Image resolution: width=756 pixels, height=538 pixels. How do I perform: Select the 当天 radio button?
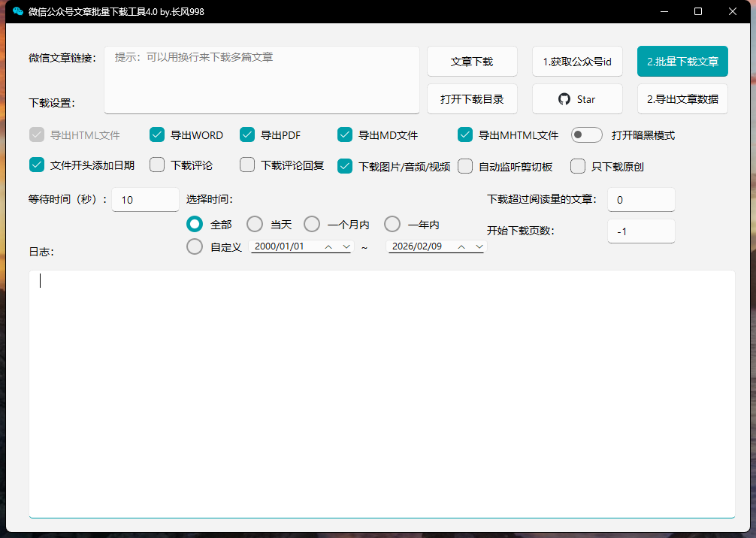pos(256,224)
